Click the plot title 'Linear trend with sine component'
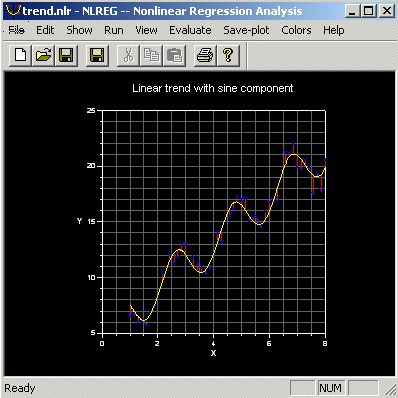This screenshot has width=398, height=398. pyautogui.click(x=213, y=88)
